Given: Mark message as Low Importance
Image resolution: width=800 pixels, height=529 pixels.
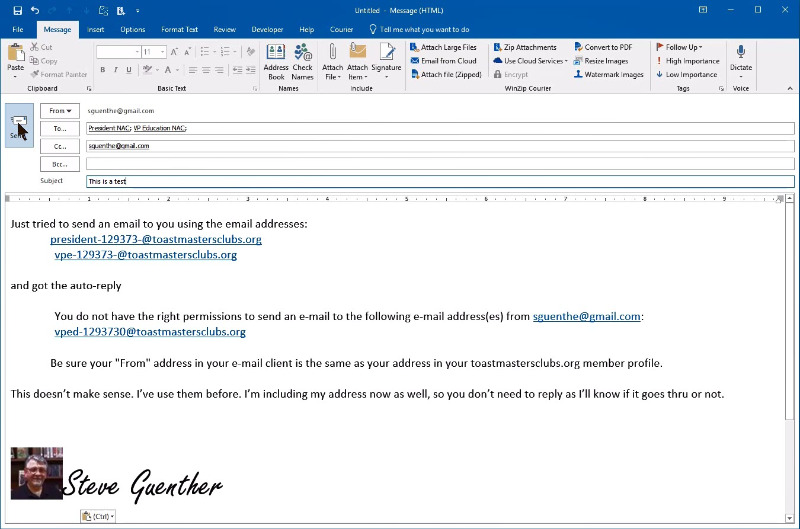Looking at the screenshot, I should pyautogui.click(x=687, y=74).
